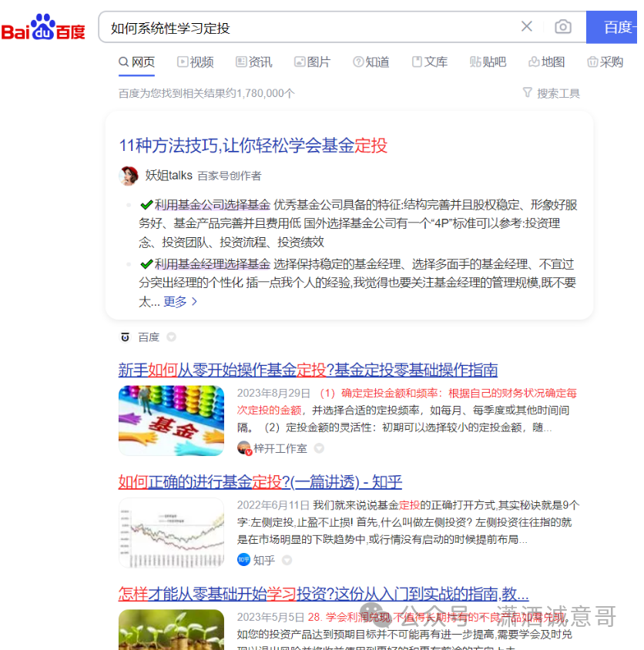Open result 新手如何从零开始操作基金定投
Image resolution: width=644 pixels, height=650 pixels.
pos(308,370)
